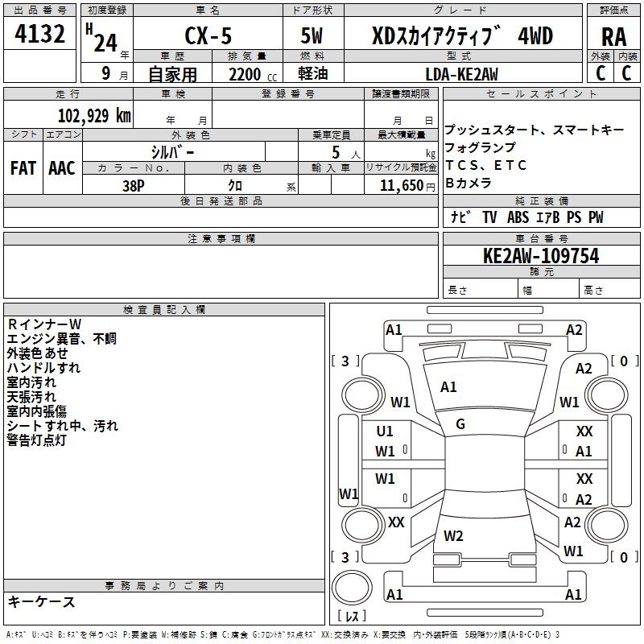Select interior color クロ
Image resolution: width=644 pixels, height=644 pixels.
[x=235, y=186]
